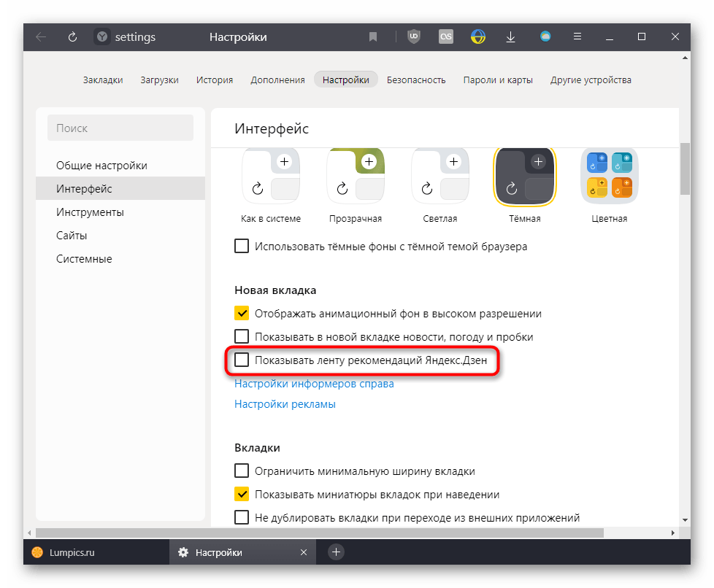714x588 pixels.
Task: Click the scroll up arrow at right
Action: click(685, 58)
